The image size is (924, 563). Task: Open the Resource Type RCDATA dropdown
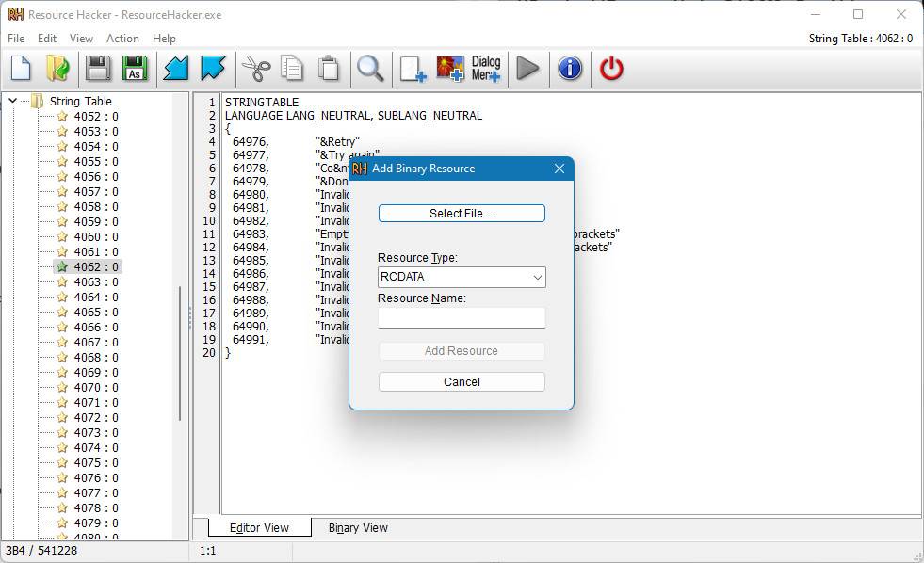[x=462, y=277]
